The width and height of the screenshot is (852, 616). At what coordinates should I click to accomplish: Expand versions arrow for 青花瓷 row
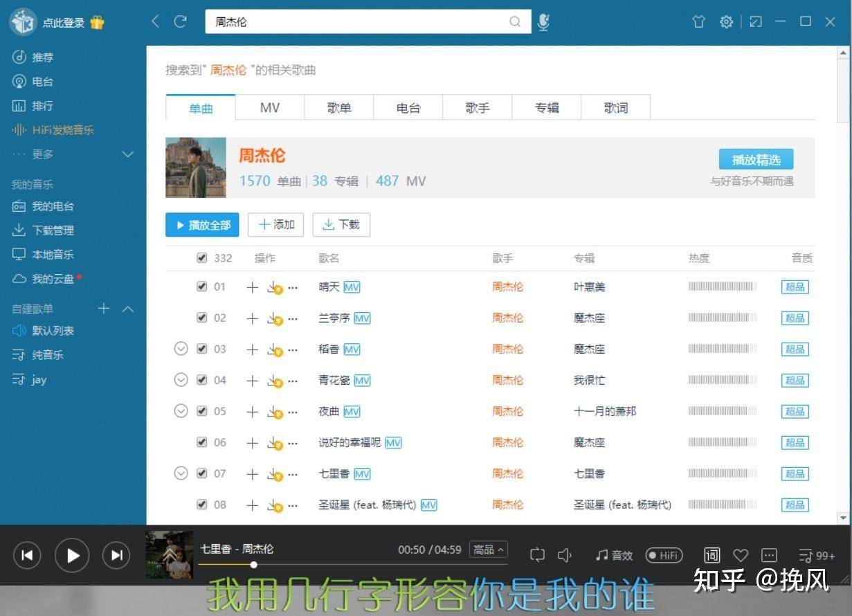tap(181, 380)
